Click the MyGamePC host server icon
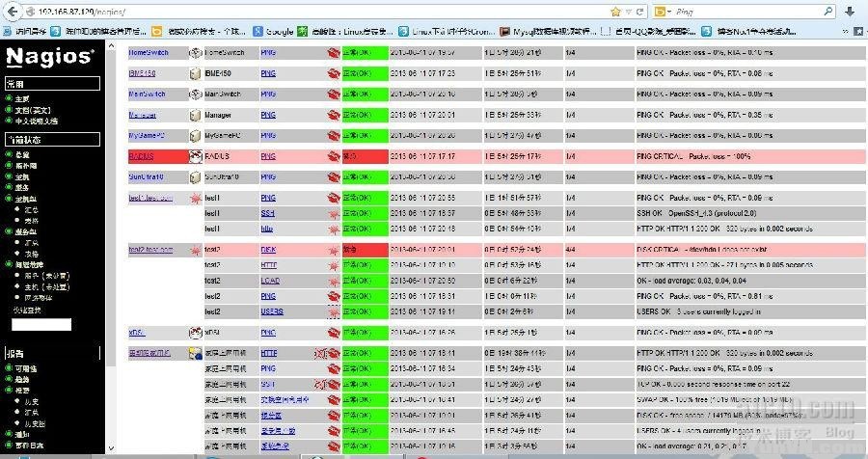The width and height of the screenshot is (868, 459). coord(195,136)
